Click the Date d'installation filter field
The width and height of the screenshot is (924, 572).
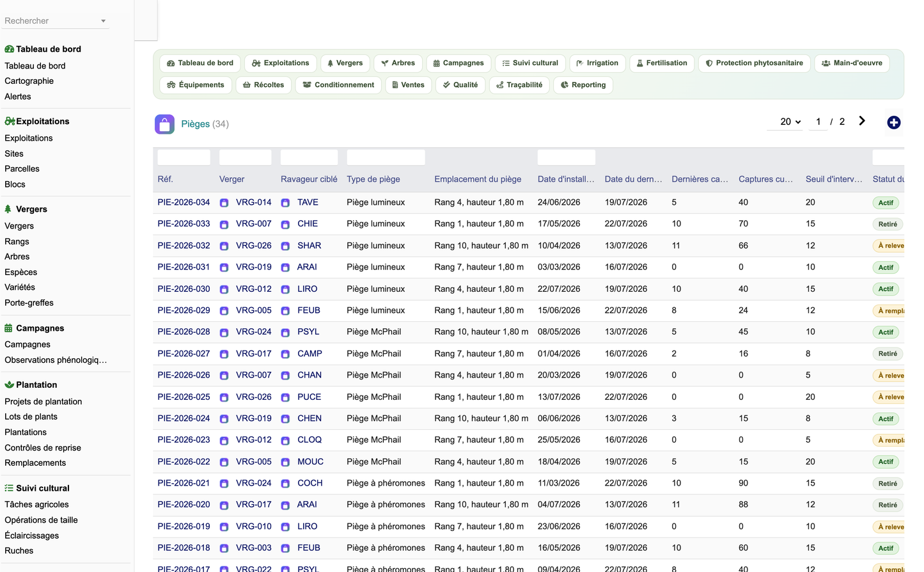coord(567,157)
